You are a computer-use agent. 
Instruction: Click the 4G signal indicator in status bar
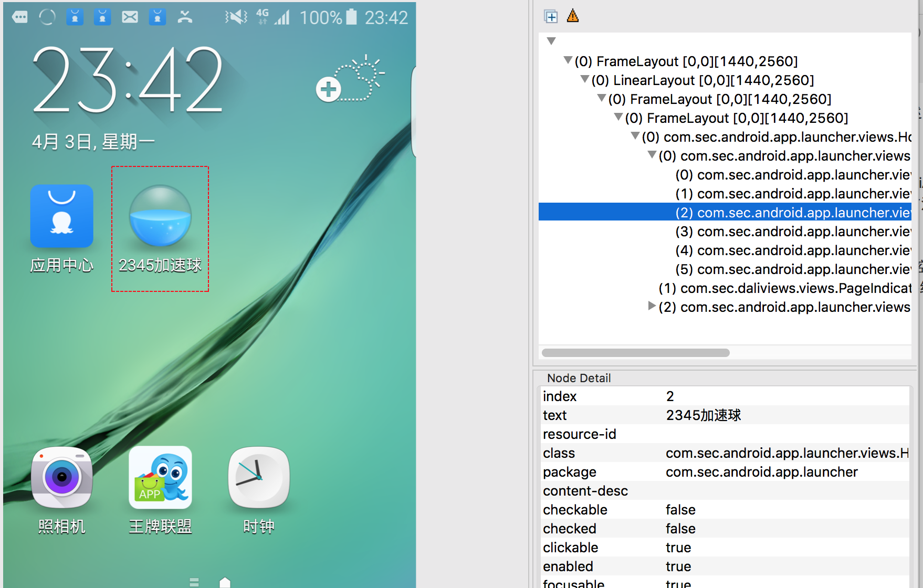(263, 16)
